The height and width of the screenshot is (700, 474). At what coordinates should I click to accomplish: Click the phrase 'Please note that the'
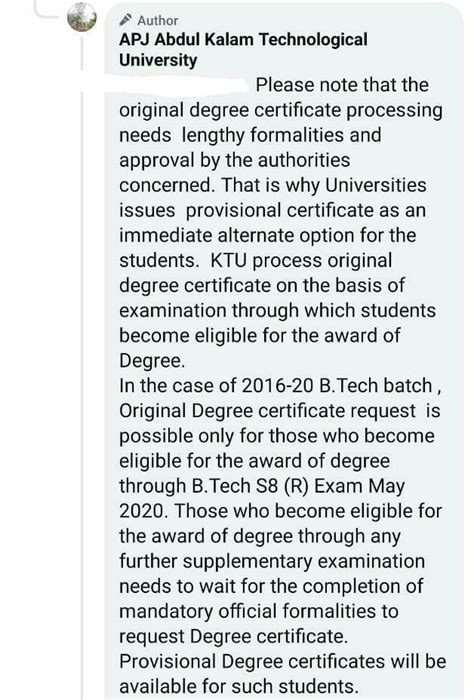tap(342, 85)
